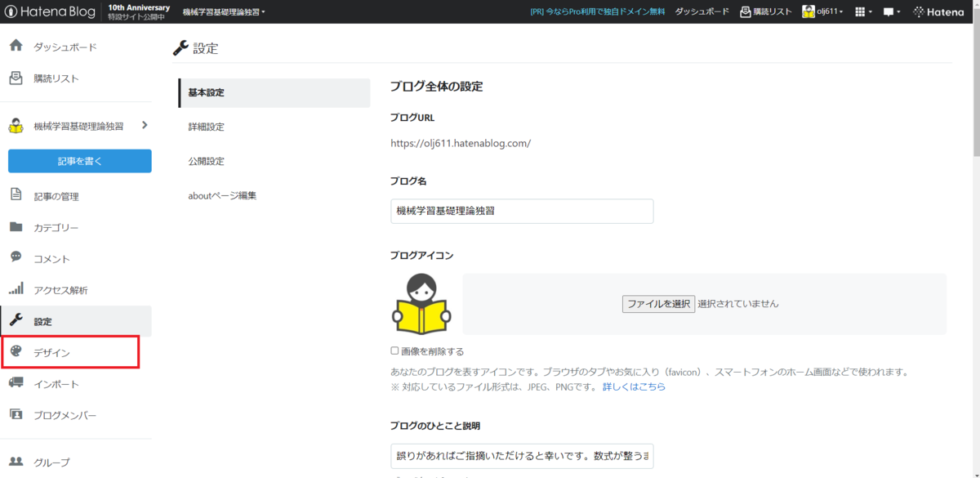Click the 記事を書く button

click(x=79, y=161)
